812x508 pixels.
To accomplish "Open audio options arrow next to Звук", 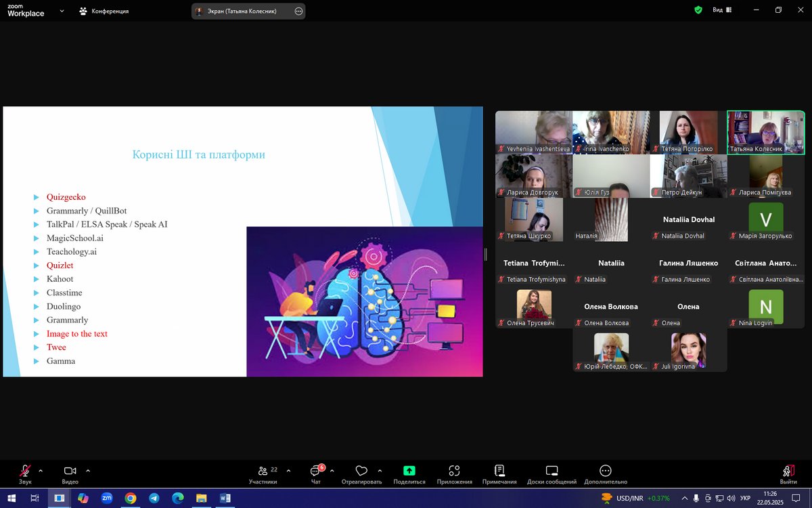I will (41, 471).
